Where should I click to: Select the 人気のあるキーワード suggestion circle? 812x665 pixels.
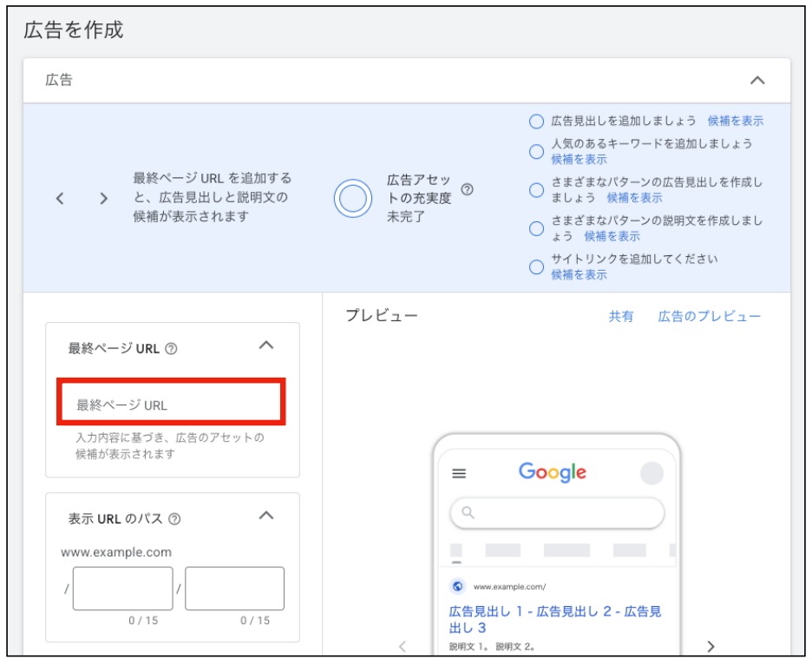pyautogui.click(x=536, y=152)
